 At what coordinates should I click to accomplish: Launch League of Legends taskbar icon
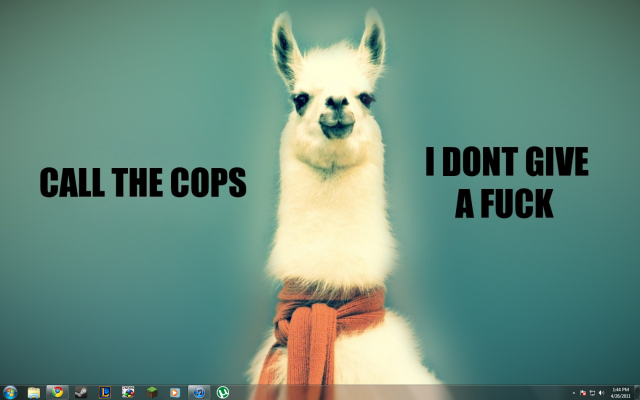(104, 392)
